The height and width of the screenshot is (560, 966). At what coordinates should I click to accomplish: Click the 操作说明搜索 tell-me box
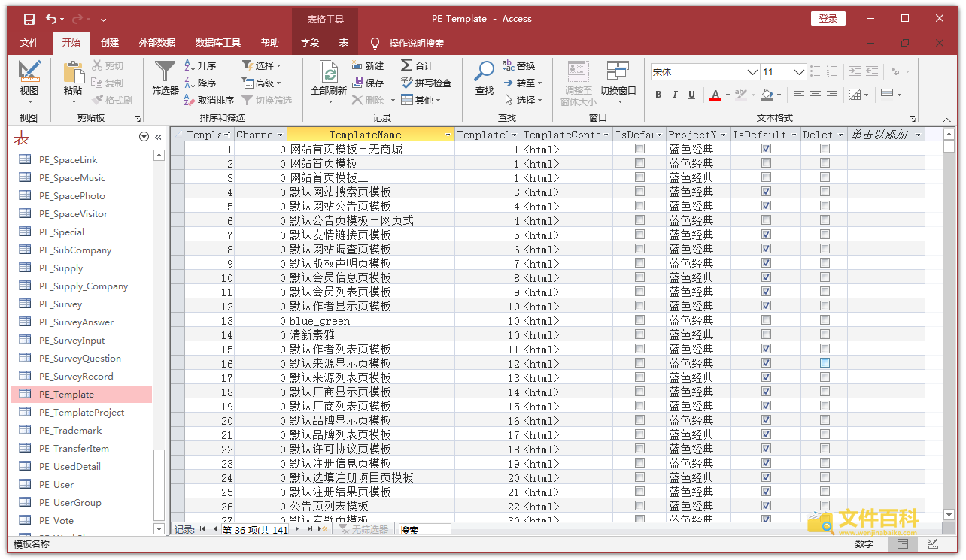coord(416,43)
